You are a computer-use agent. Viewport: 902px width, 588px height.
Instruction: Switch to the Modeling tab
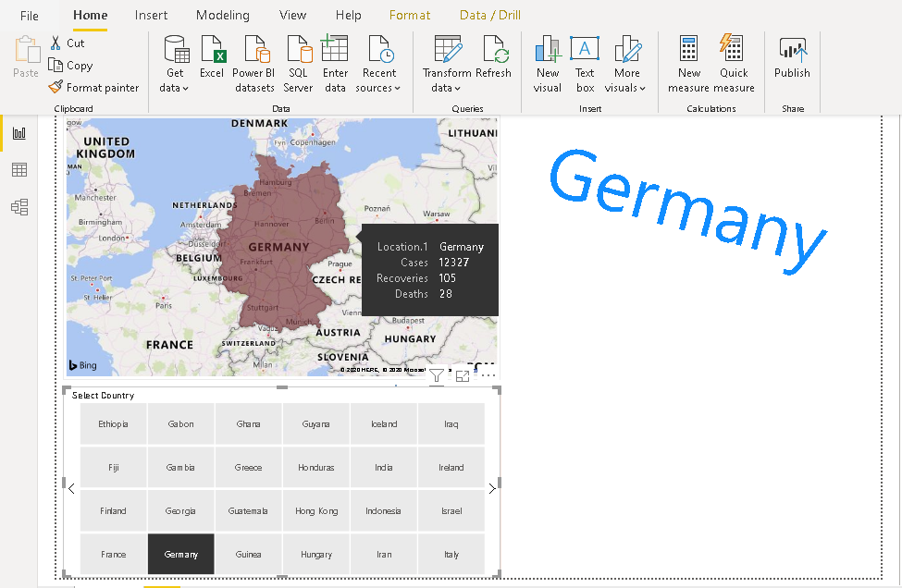coord(223,16)
